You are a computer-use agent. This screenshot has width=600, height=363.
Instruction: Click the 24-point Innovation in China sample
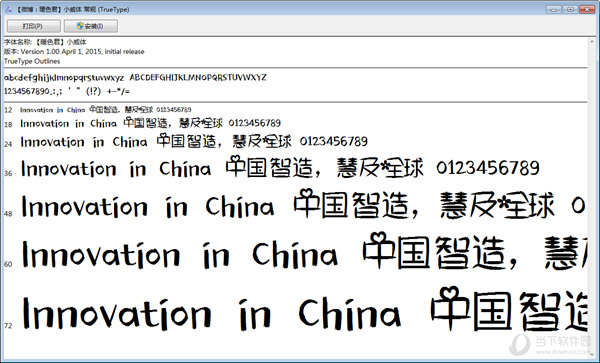click(x=194, y=142)
